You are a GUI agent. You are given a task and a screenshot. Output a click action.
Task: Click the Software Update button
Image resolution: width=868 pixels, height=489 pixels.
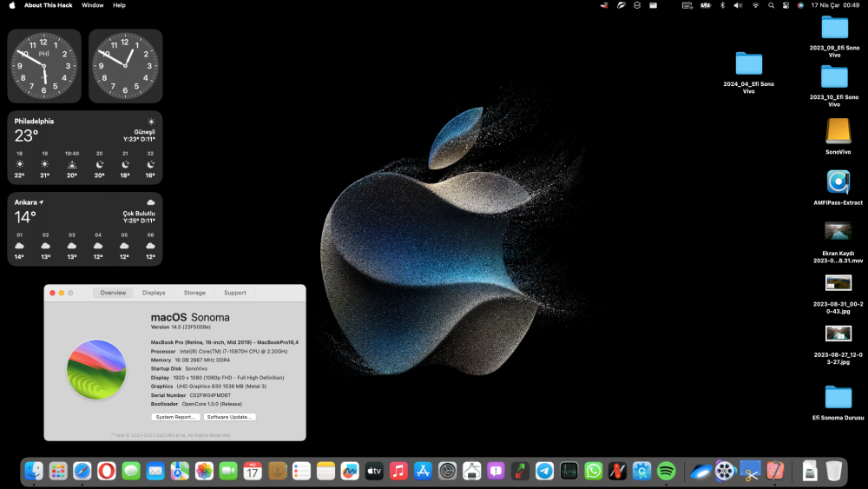pos(229,417)
